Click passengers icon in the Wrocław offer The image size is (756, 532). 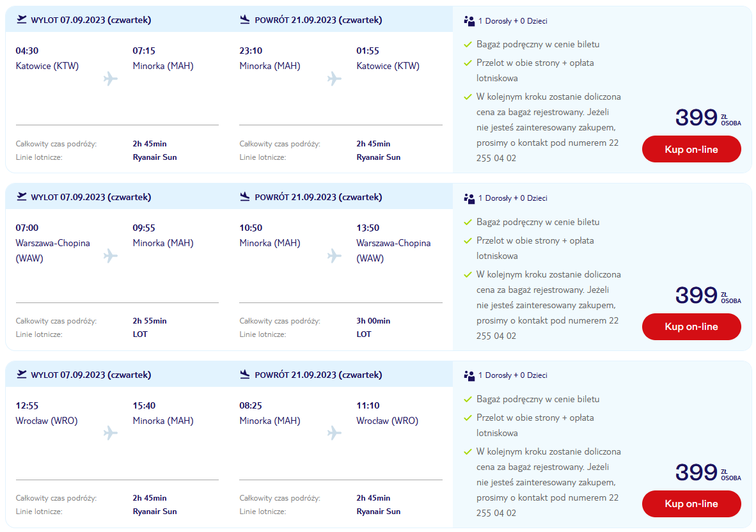tap(469, 375)
